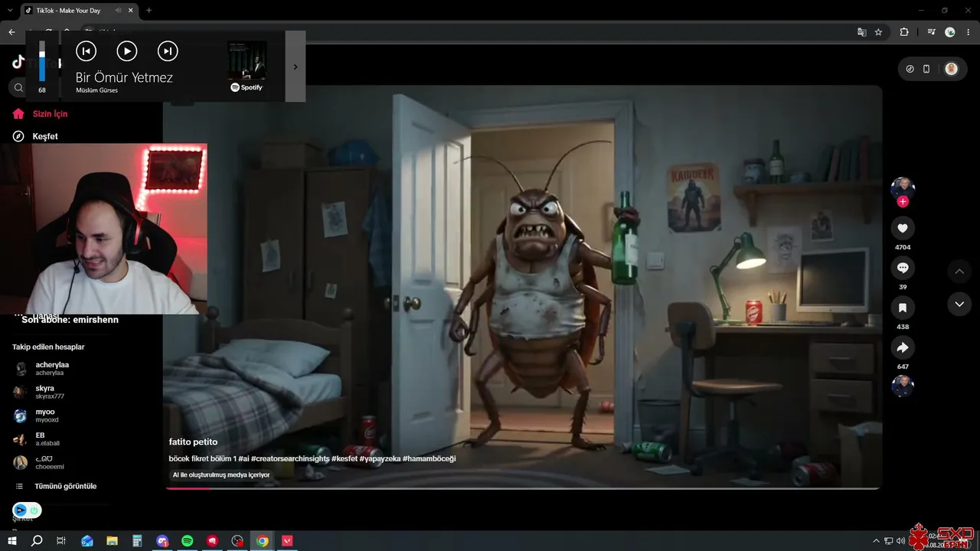
Task: Adjust the volume slider showing 68
Action: pos(42,61)
